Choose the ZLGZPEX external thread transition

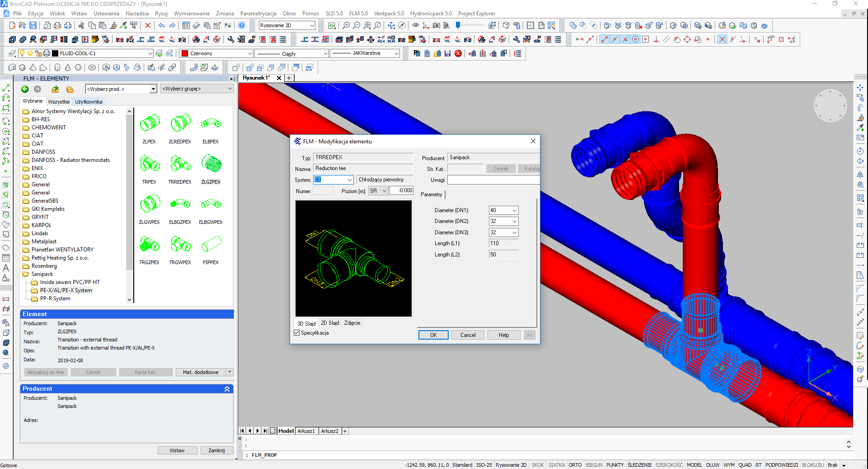(x=211, y=164)
